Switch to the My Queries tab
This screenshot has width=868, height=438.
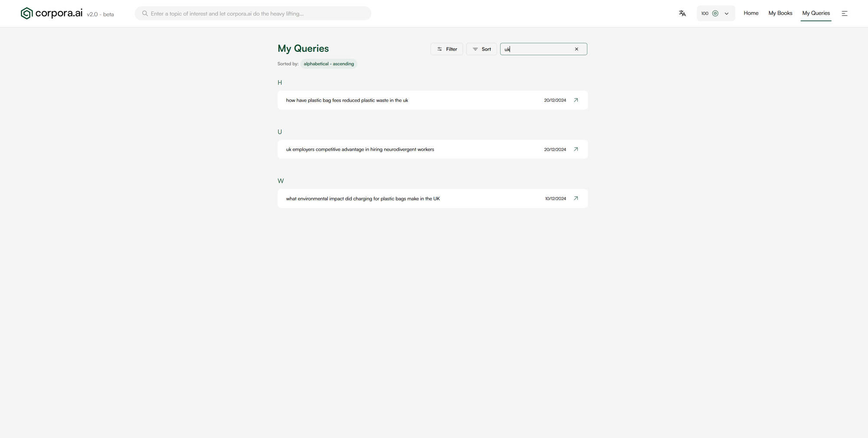pos(815,13)
